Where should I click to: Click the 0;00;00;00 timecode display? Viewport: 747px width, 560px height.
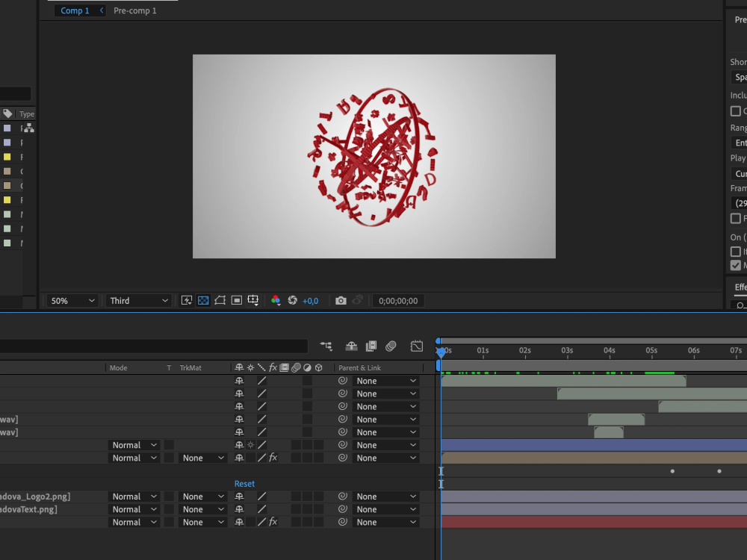pos(398,300)
